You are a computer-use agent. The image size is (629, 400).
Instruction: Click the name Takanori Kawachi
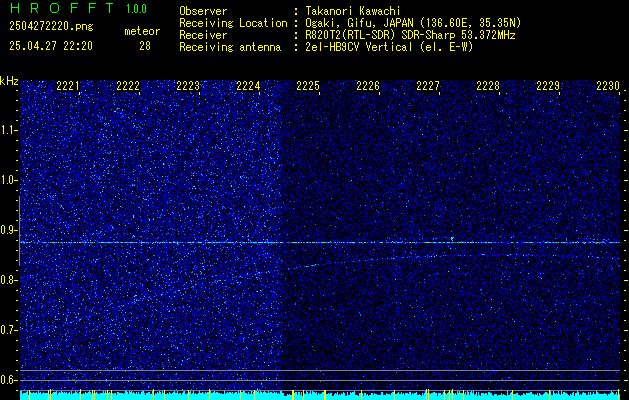(x=353, y=11)
